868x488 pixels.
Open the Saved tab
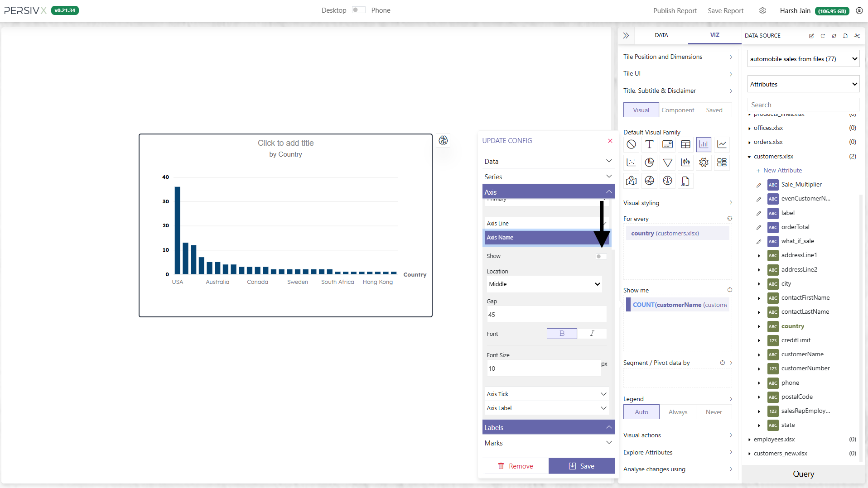tap(714, 110)
